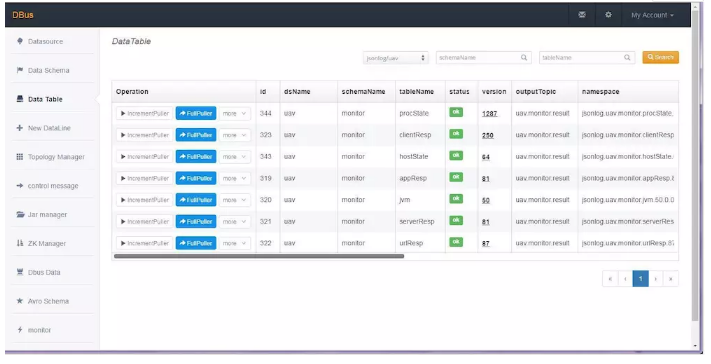Open version link 87 for urlResp
Viewport: 711px width, 364px height.
click(486, 243)
